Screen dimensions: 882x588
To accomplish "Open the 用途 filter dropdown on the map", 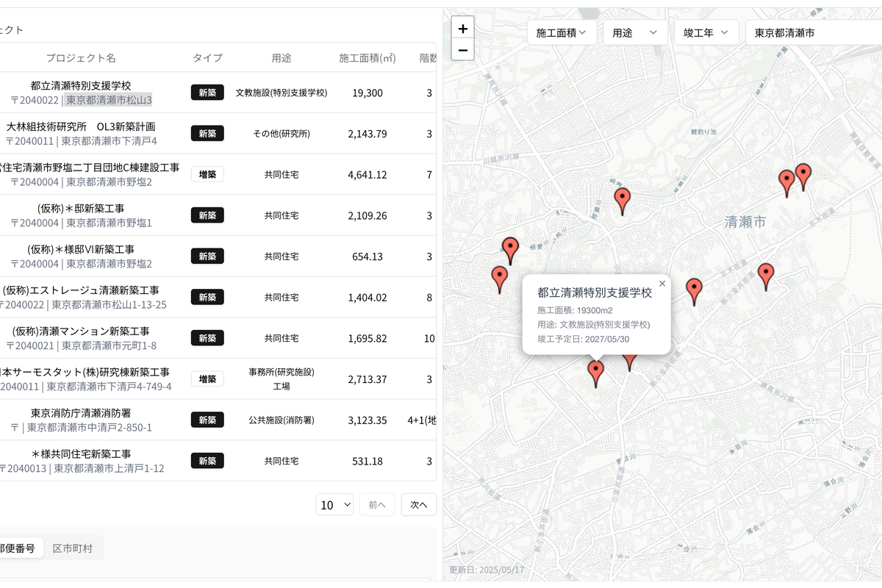I will (x=635, y=32).
